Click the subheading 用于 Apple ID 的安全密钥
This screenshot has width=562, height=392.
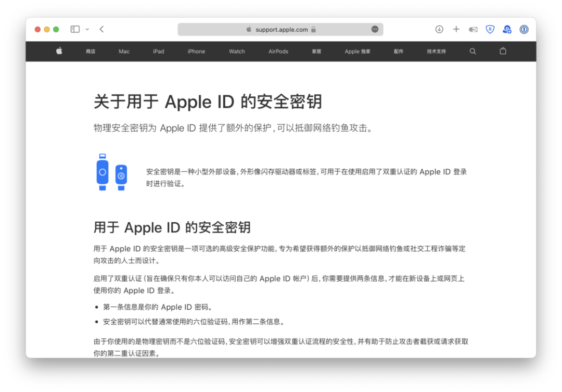(172, 227)
